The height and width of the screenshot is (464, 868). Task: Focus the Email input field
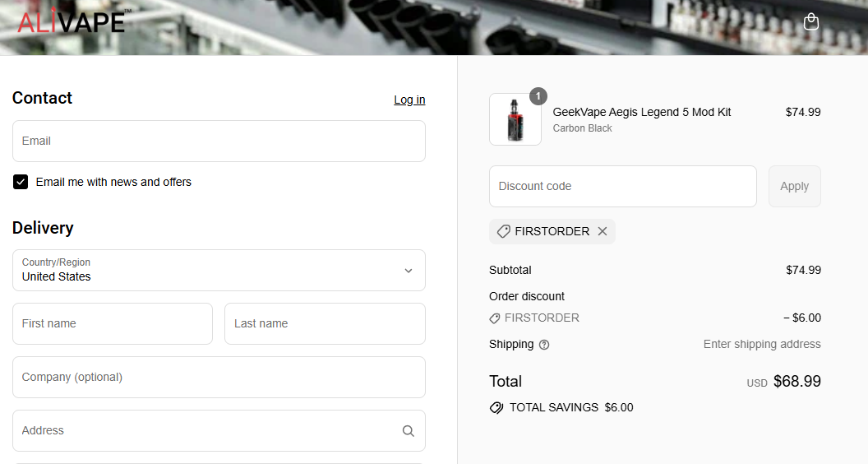[x=219, y=142]
